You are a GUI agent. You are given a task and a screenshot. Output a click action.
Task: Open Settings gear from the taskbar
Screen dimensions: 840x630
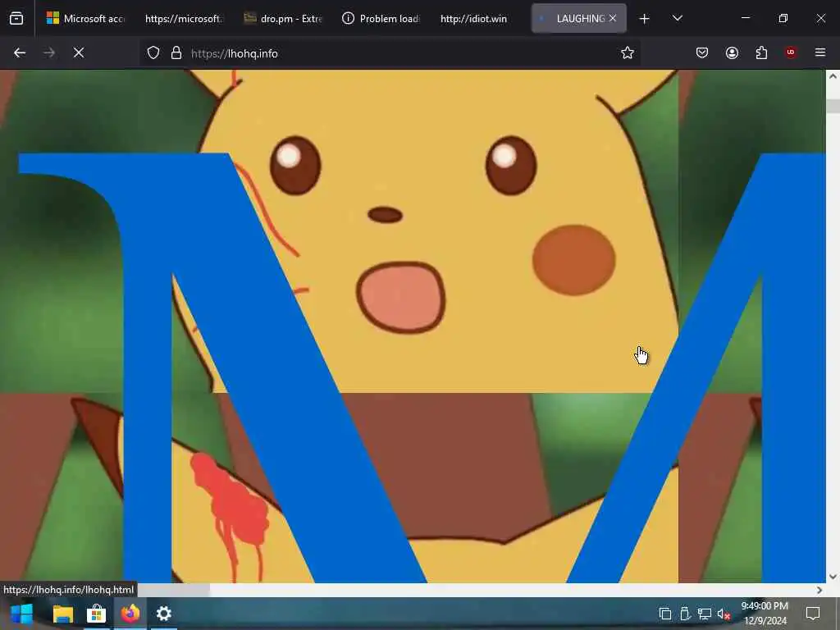[164, 614]
